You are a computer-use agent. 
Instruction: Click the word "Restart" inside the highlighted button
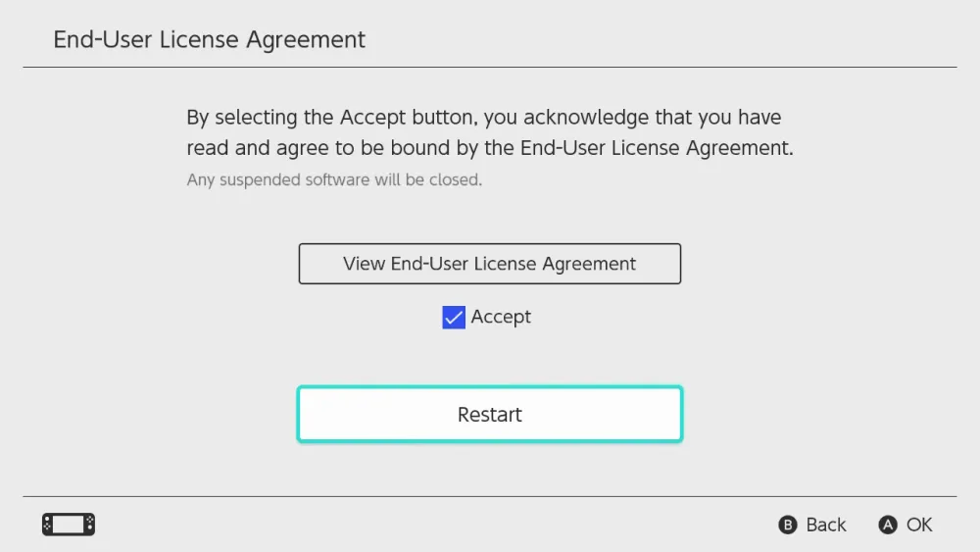(489, 414)
